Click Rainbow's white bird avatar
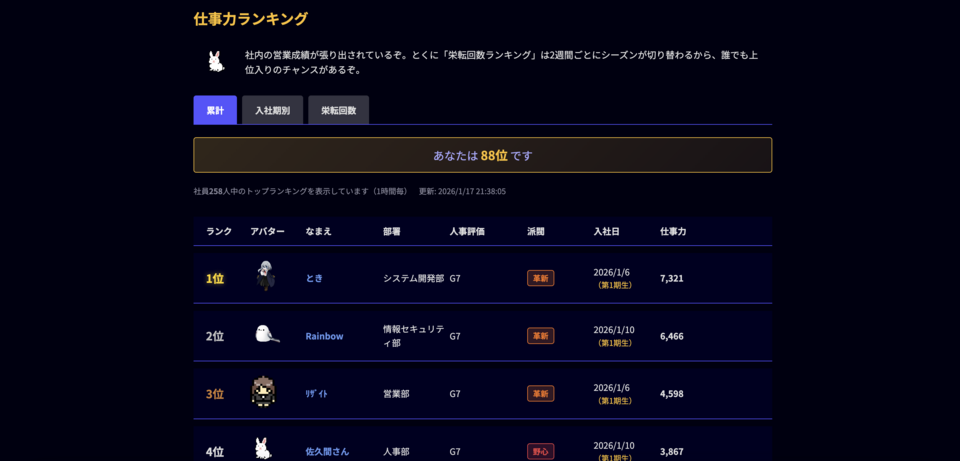 pos(265,334)
